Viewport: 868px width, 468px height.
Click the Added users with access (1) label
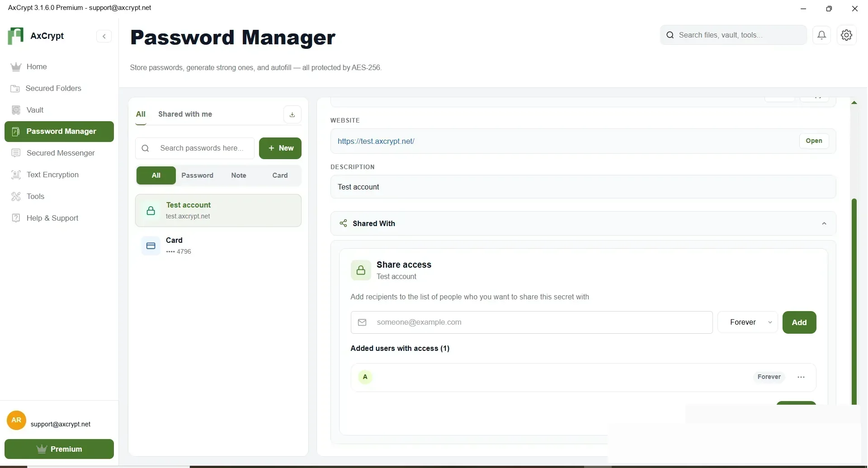400,349
